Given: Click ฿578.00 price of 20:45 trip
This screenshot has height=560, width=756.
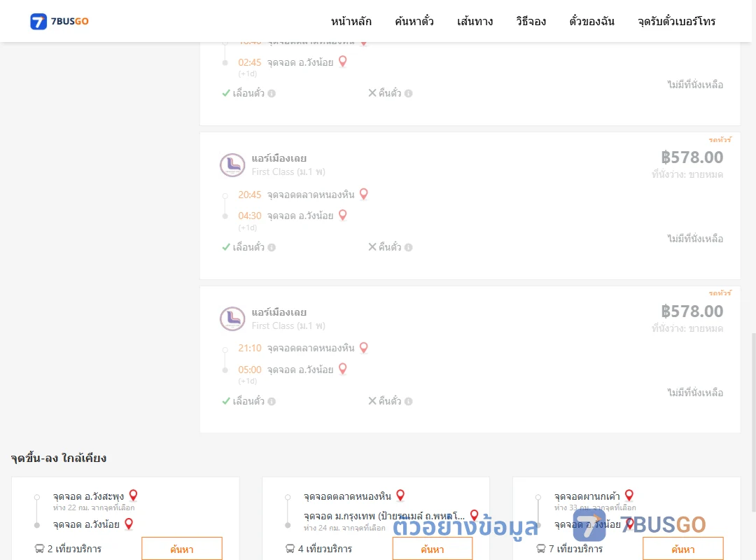Looking at the screenshot, I should (692, 157).
